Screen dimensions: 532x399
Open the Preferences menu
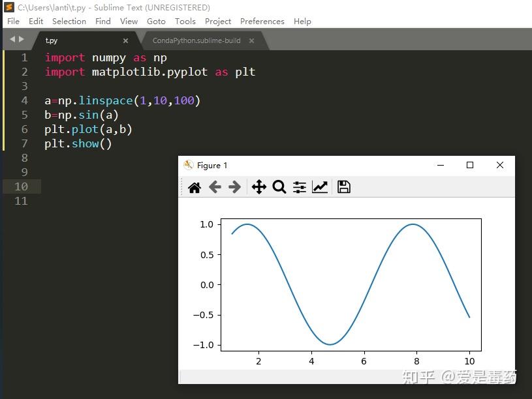click(262, 21)
